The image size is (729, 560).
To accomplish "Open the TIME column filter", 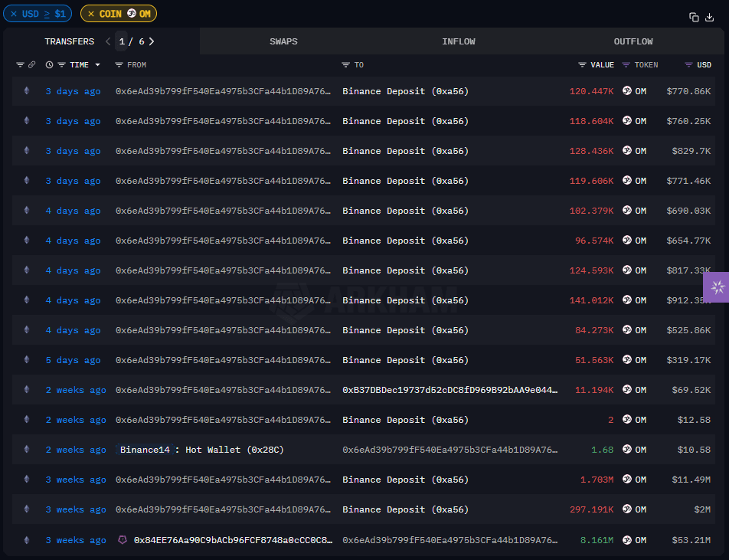I will pyautogui.click(x=61, y=64).
